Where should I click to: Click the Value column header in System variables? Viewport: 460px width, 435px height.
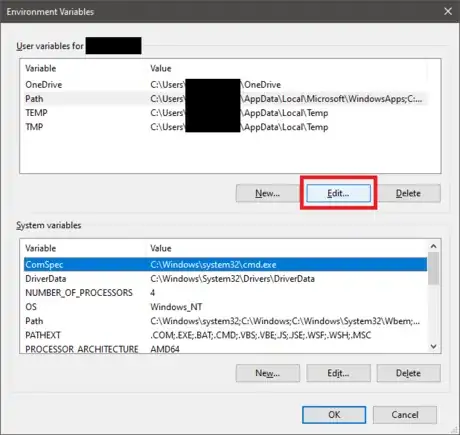pyautogui.click(x=161, y=248)
